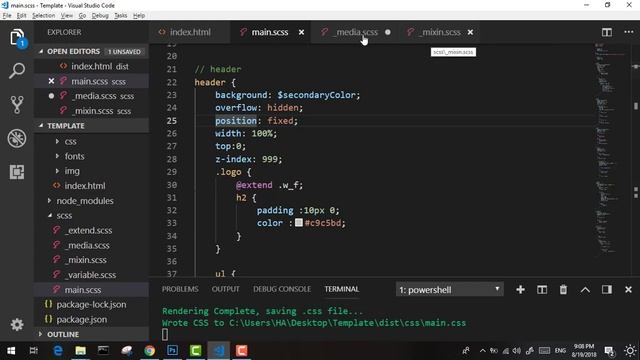Open the Explorer view in activity bar
Image resolution: width=640 pixels, height=360 pixels.
[17, 38]
